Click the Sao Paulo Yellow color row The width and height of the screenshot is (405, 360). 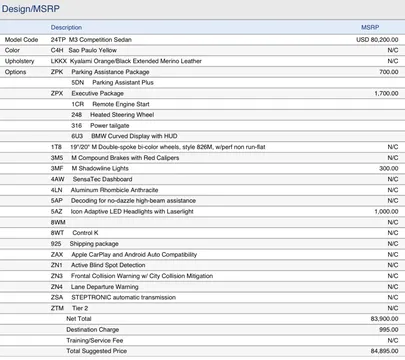pyautogui.click(x=202, y=50)
